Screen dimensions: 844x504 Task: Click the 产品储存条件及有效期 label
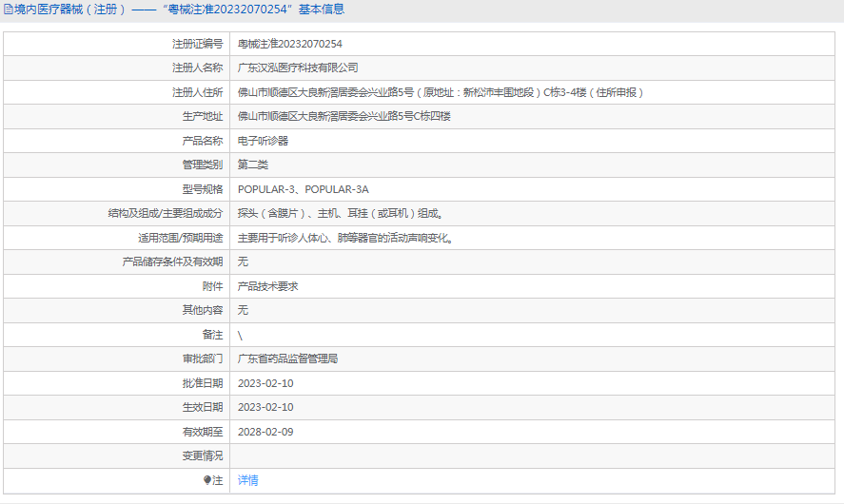point(172,262)
